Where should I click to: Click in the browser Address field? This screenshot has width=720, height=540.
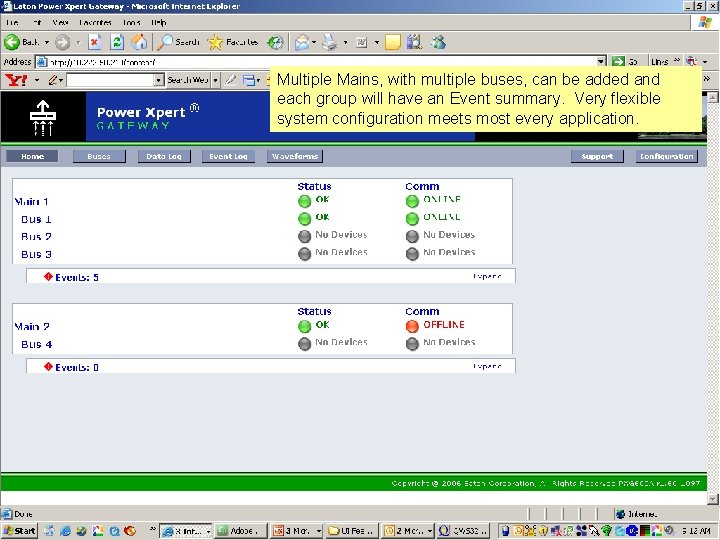(x=321, y=62)
